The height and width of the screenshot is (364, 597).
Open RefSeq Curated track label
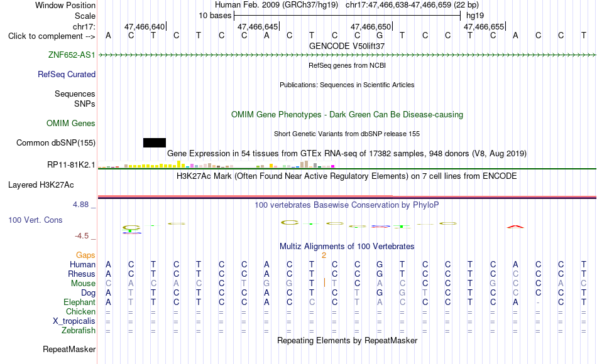pos(67,74)
